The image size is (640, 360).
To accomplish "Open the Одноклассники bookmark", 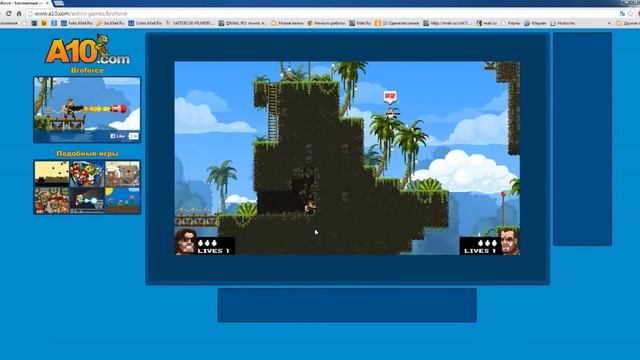I will pos(397,23).
